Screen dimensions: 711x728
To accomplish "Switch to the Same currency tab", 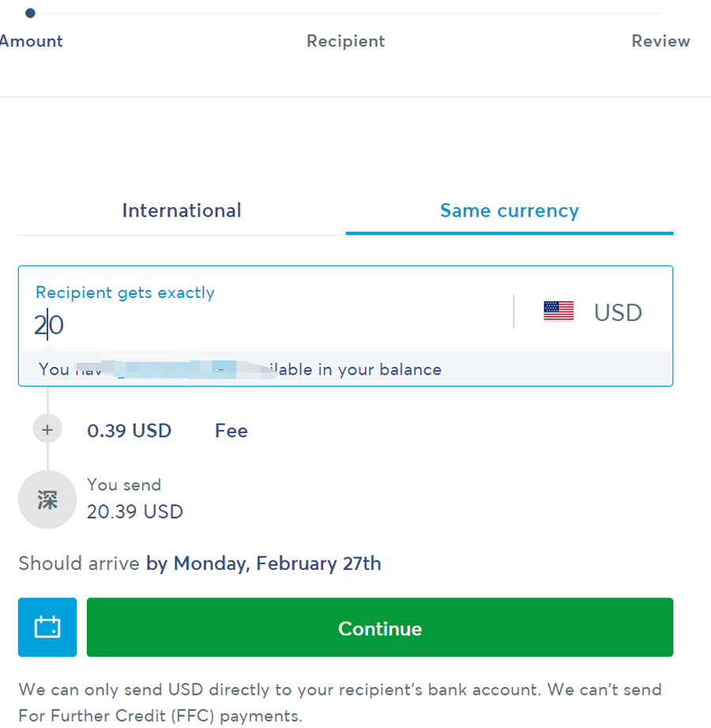I will [510, 211].
